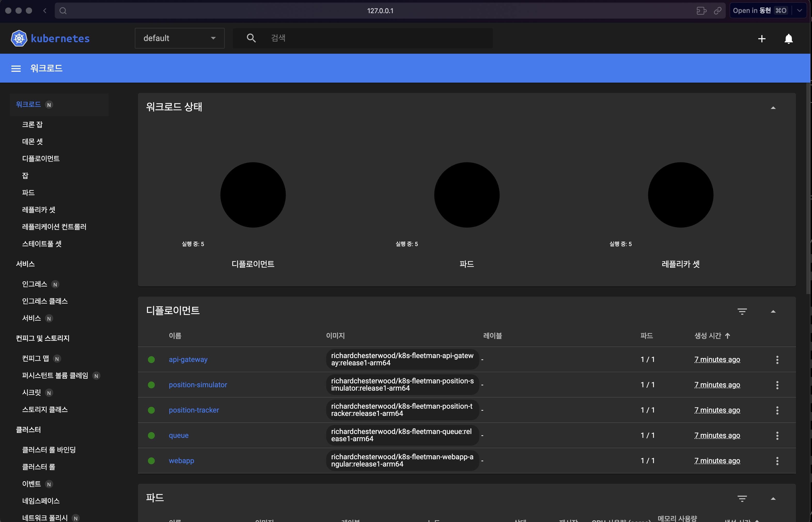The height and width of the screenshot is (522, 812).
Task: Open the position-simulator deployment link
Action: (x=198, y=385)
